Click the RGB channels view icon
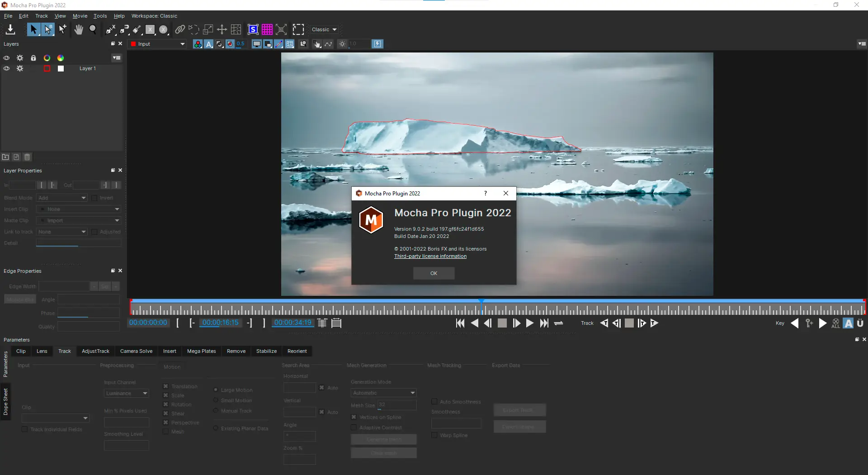This screenshot has height=475, width=868. [198, 44]
